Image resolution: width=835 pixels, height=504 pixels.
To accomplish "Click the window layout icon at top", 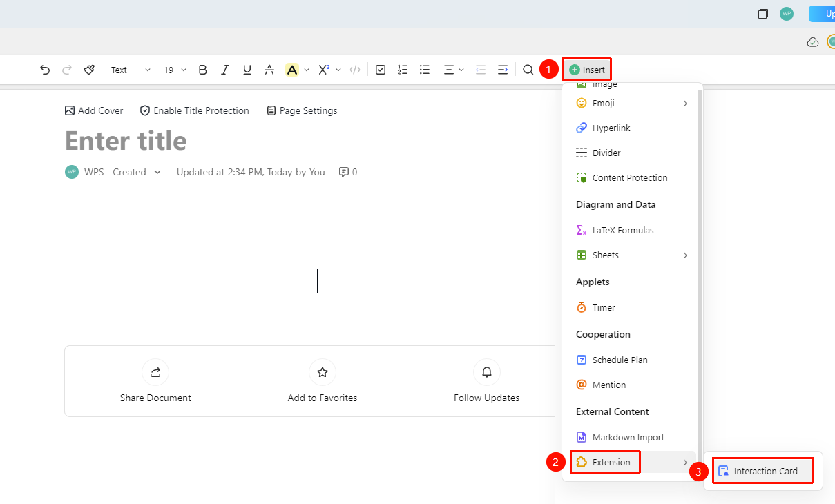I will pyautogui.click(x=763, y=14).
